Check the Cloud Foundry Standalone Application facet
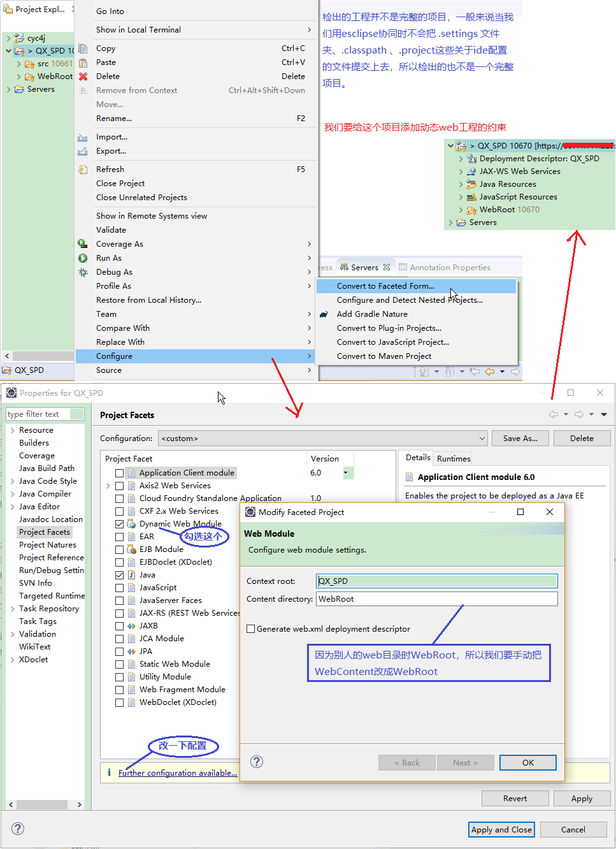Viewport: 616px width, 849px height. 119,498
